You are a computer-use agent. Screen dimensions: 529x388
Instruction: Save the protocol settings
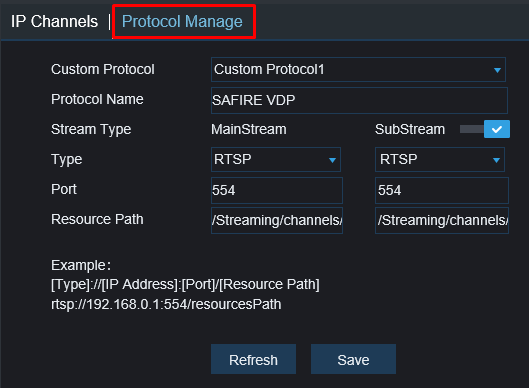tap(353, 359)
